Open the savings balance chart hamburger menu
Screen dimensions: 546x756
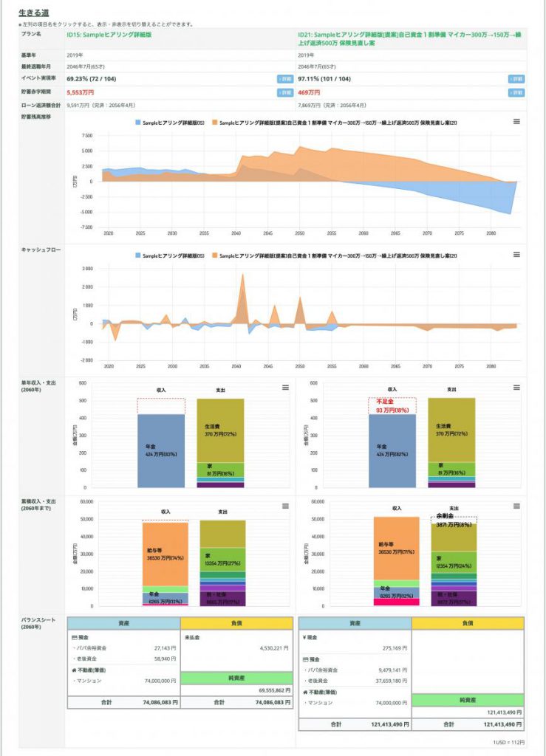click(x=516, y=121)
